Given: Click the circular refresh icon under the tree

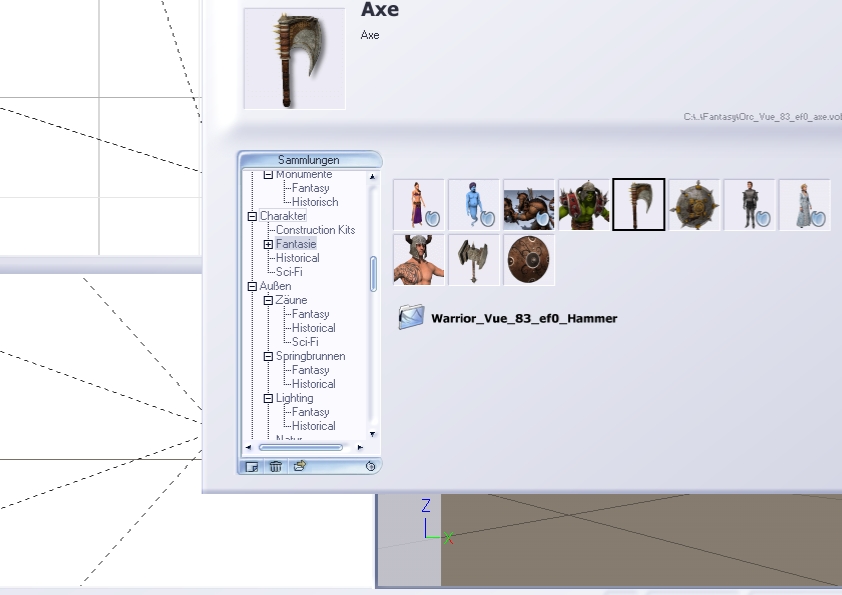Looking at the screenshot, I should [370, 466].
